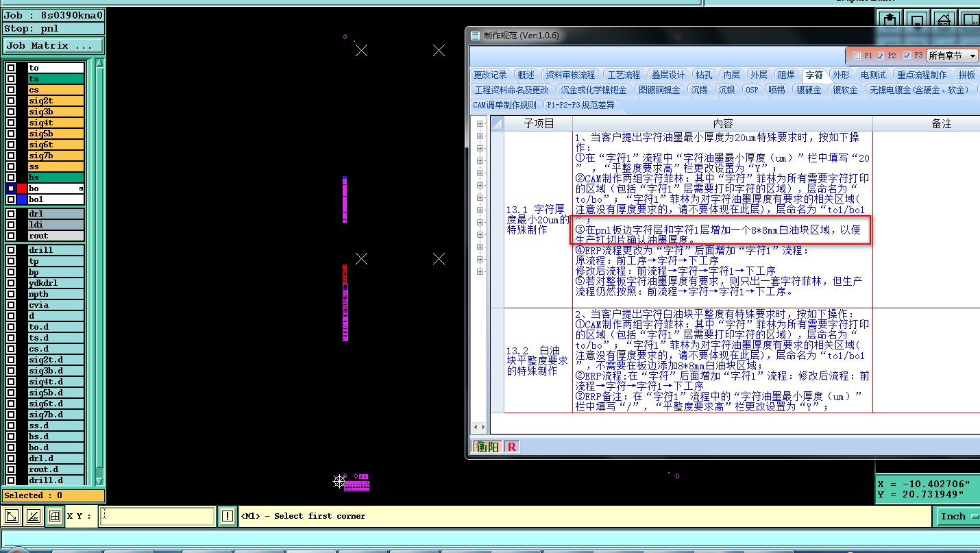Select the 字符 tab
Screen dimensions: 980x553
[x=814, y=75]
